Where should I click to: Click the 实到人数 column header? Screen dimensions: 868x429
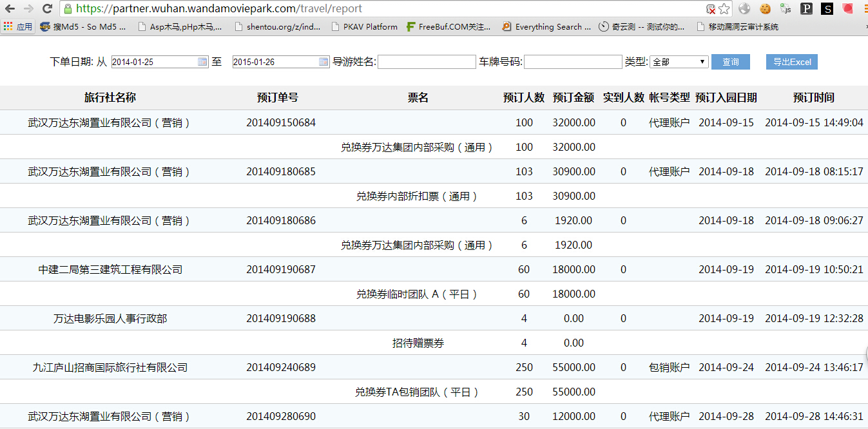pos(624,98)
